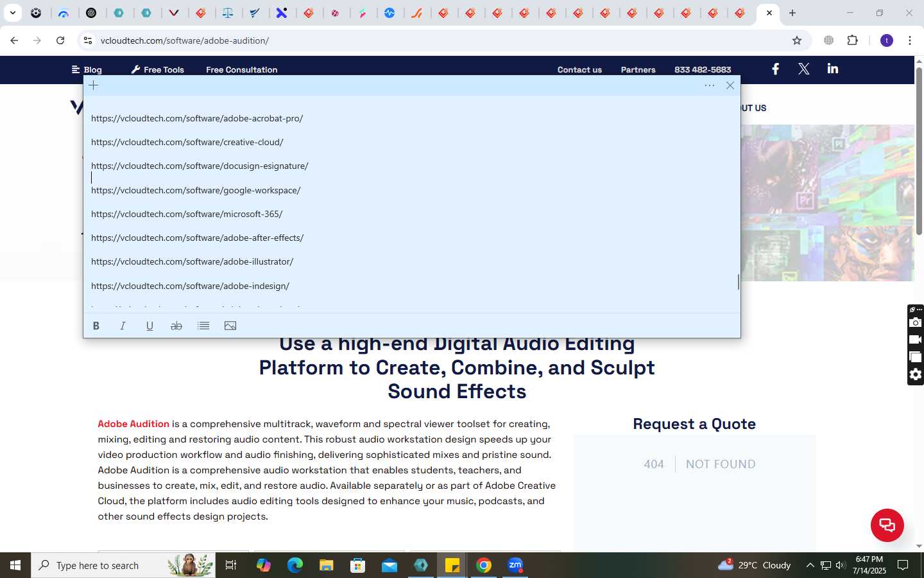Open Free Consultation link
This screenshot has width=924, height=578.
click(242, 69)
